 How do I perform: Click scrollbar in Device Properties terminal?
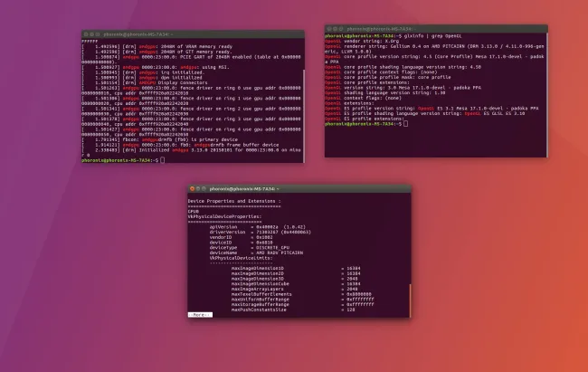[410, 300]
